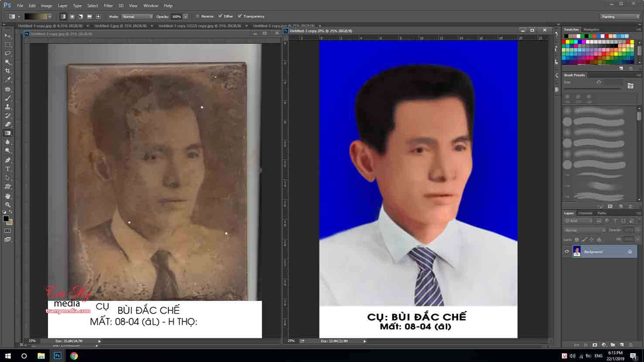This screenshot has width=644, height=362.
Task: Toggle Quick Mask mode icon
Action: click(7, 231)
